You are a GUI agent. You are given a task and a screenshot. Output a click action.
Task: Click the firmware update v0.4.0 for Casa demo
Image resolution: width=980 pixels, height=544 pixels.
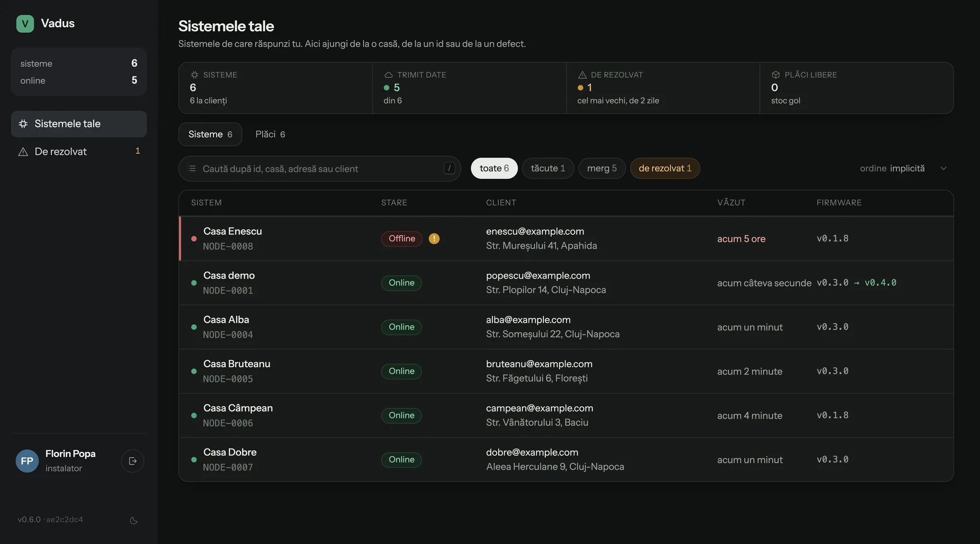(880, 283)
